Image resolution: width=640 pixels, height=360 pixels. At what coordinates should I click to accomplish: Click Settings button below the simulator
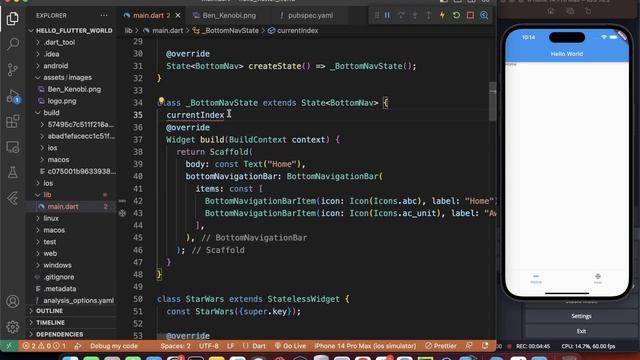[x=581, y=316]
